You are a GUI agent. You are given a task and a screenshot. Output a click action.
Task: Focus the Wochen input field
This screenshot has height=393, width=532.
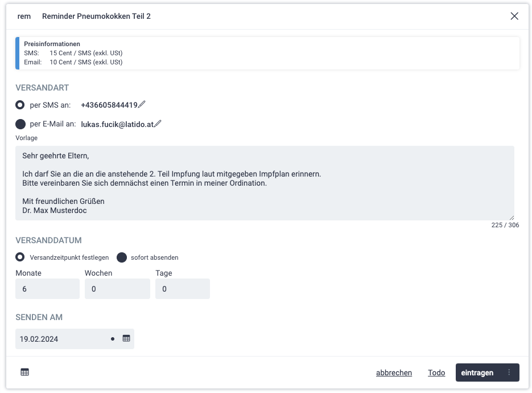(x=117, y=289)
